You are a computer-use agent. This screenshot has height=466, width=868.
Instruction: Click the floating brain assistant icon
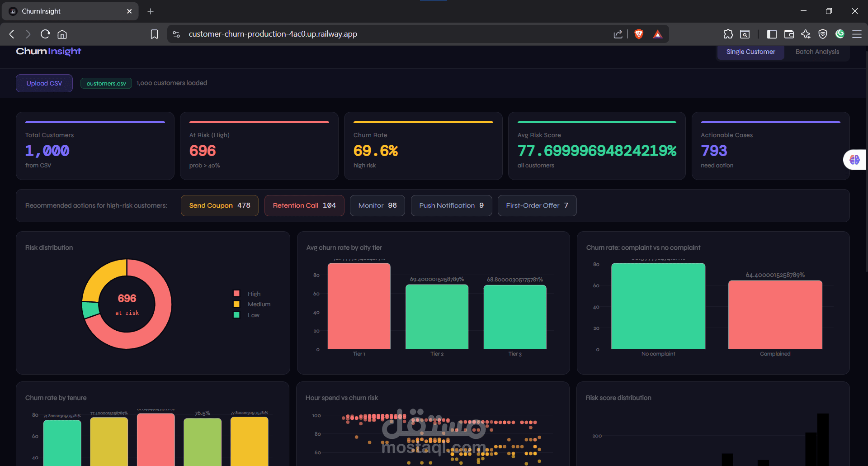coord(854,160)
